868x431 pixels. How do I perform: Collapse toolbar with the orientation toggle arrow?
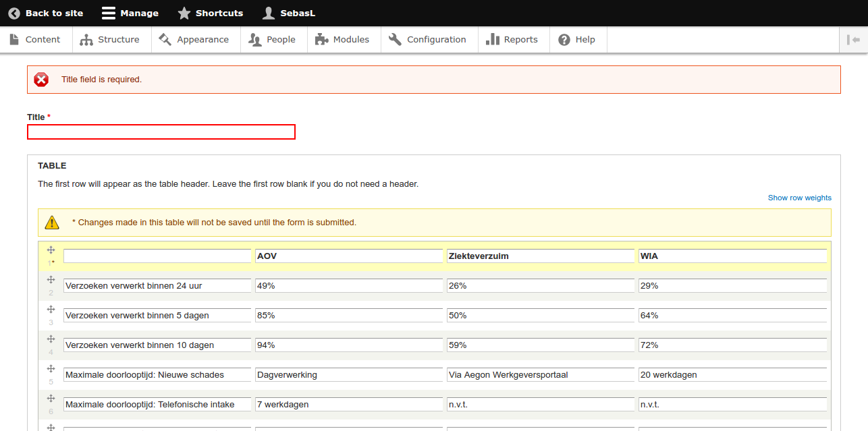click(853, 40)
